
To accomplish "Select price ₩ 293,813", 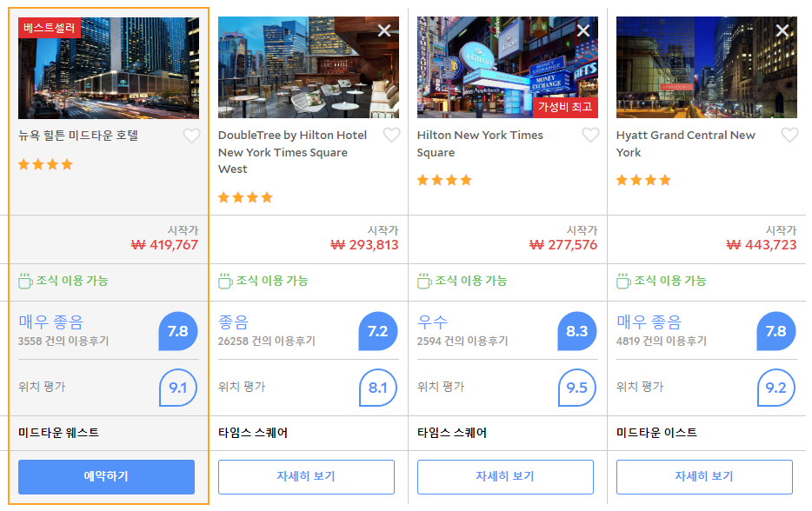I will [x=364, y=245].
